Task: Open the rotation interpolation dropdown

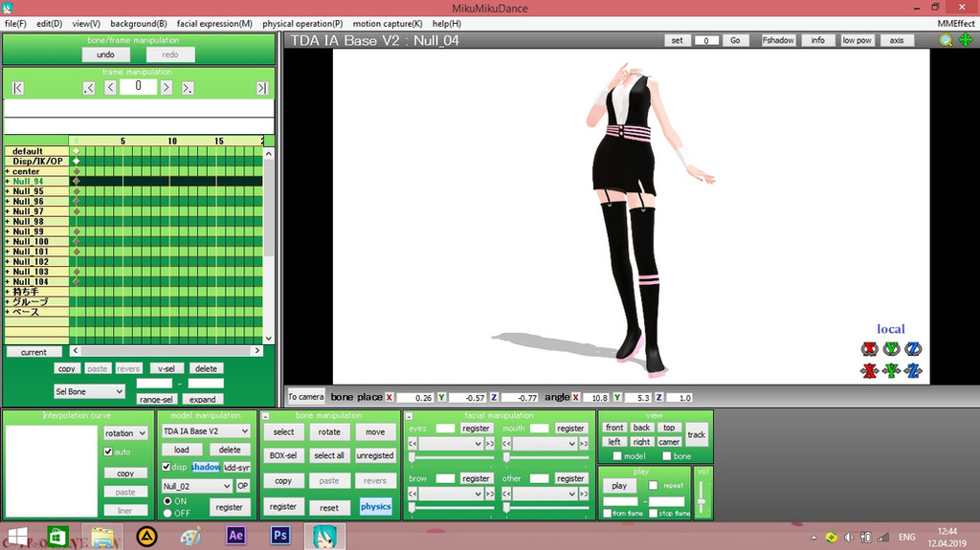Action: pyautogui.click(x=125, y=433)
